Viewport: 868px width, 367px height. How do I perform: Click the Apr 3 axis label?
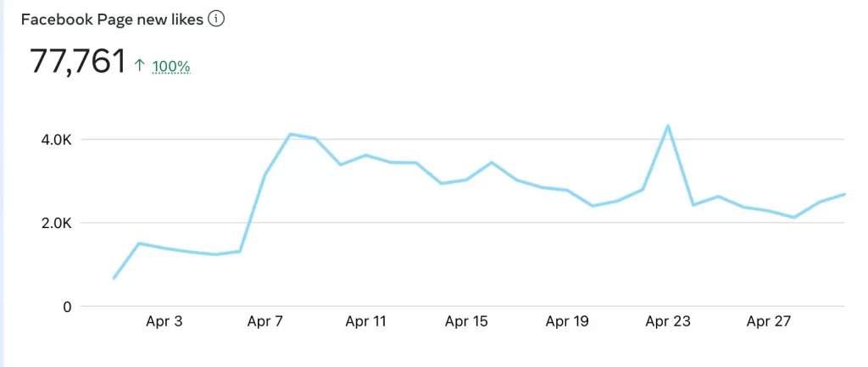point(164,321)
